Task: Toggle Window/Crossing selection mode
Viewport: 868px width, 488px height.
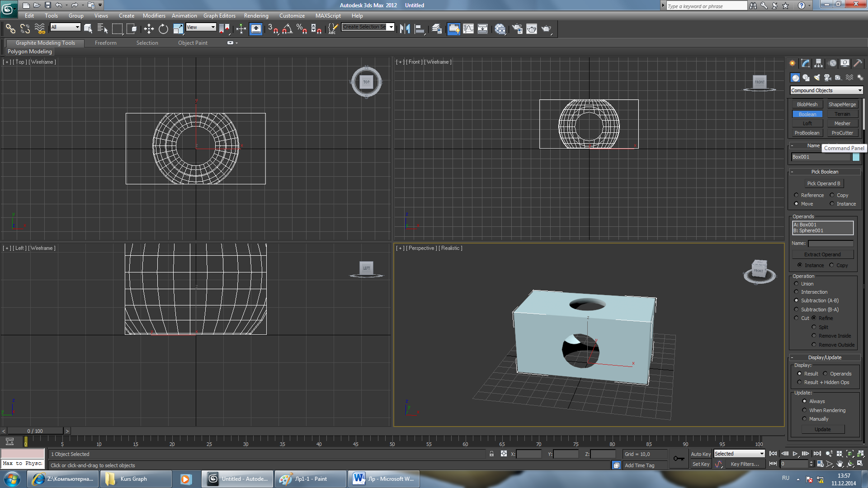Action: point(132,29)
